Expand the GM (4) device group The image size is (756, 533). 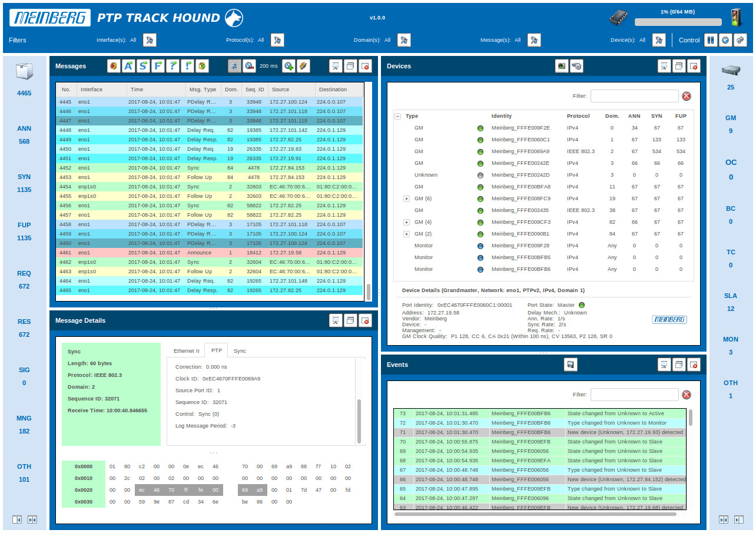(406, 222)
